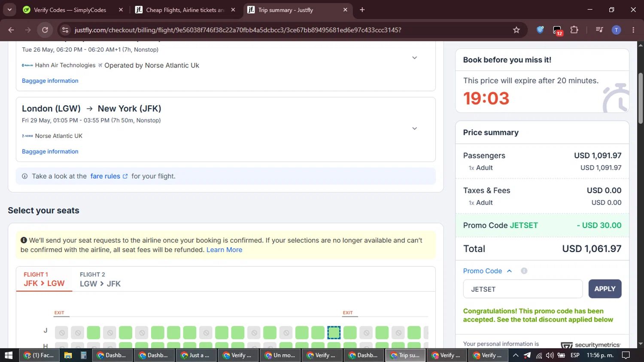Click the info icon beside Promo Code

click(x=524, y=271)
